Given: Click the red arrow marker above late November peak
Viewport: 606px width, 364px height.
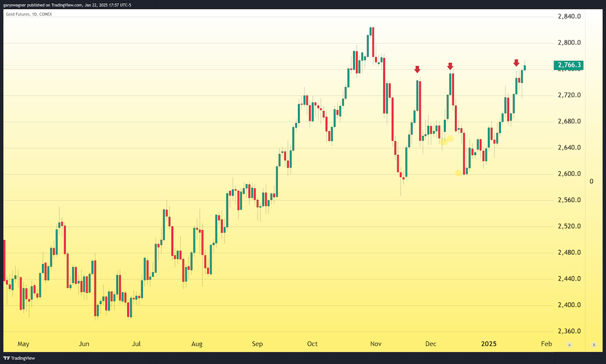Looking at the screenshot, I should [417, 69].
